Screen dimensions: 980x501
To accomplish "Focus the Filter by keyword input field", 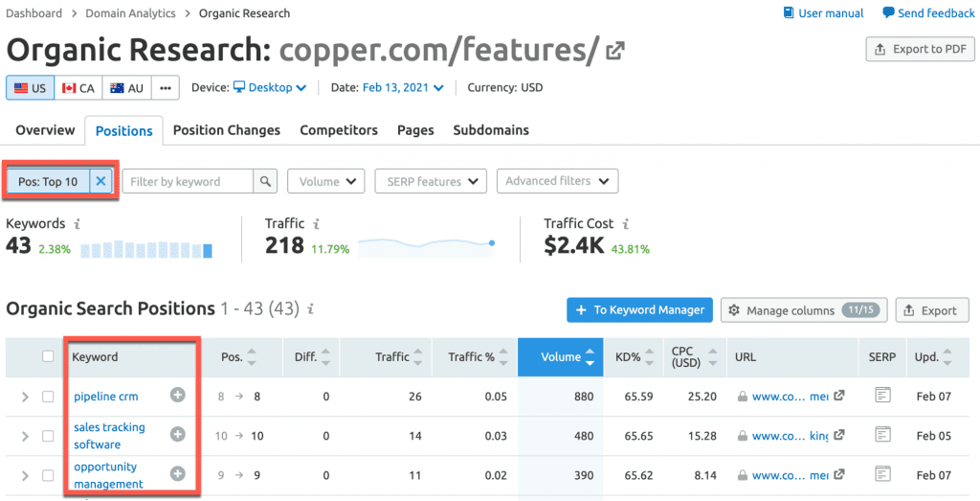I will [188, 181].
